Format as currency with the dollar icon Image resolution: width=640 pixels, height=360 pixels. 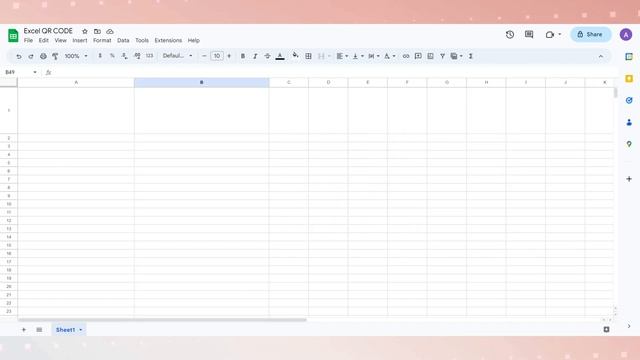click(x=100, y=56)
